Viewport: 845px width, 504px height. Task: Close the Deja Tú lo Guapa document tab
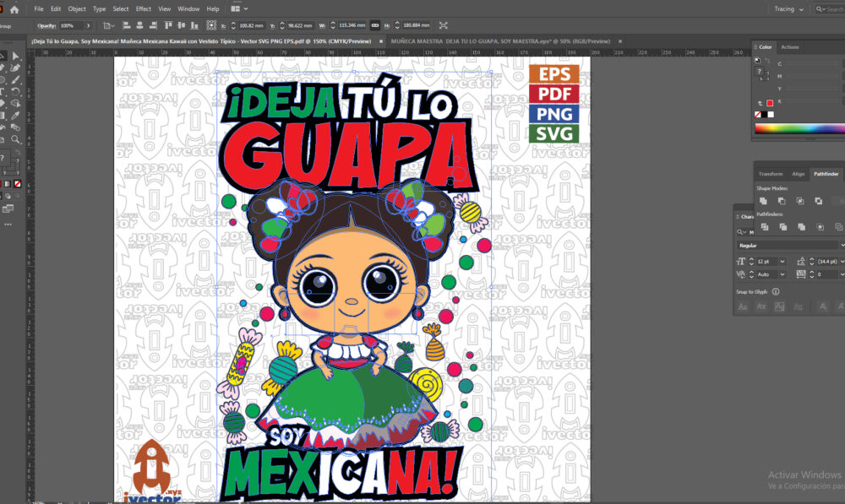click(381, 41)
